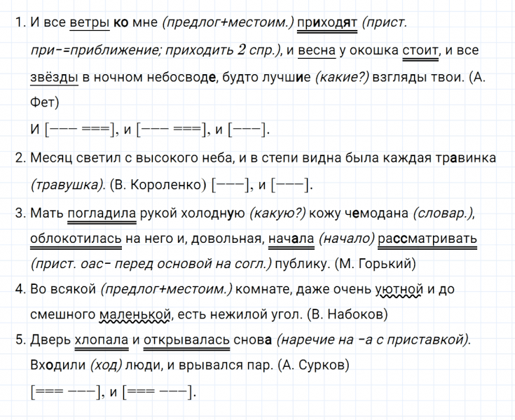Click the underlined verb "погладила"

(x=97, y=213)
